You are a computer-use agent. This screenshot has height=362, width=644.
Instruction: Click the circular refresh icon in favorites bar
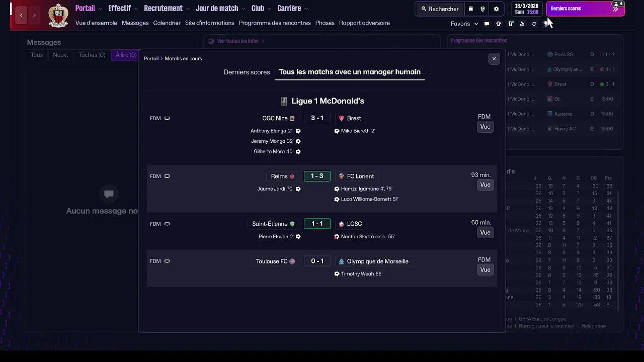point(534,24)
